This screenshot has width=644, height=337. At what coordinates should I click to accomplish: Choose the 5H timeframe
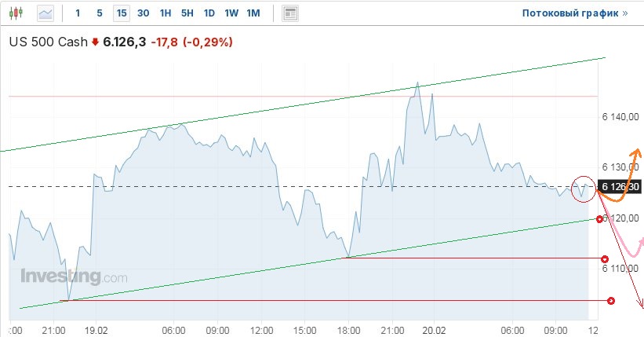coord(187,13)
